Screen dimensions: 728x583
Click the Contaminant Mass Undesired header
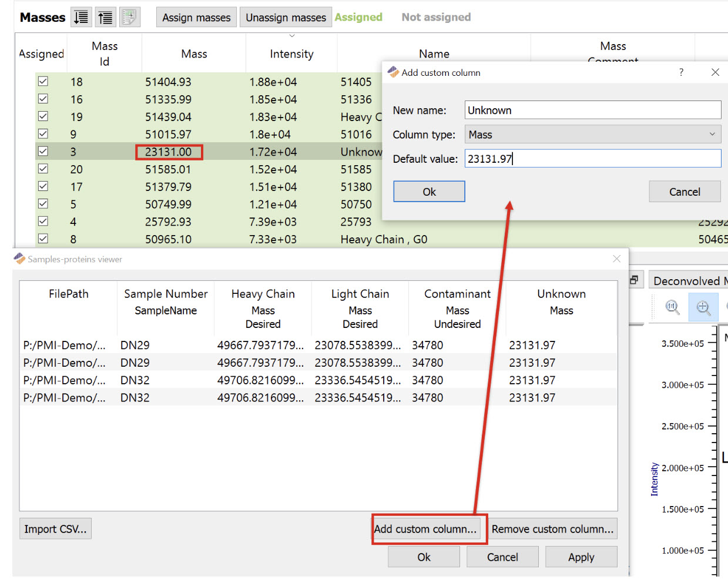coord(457,309)
